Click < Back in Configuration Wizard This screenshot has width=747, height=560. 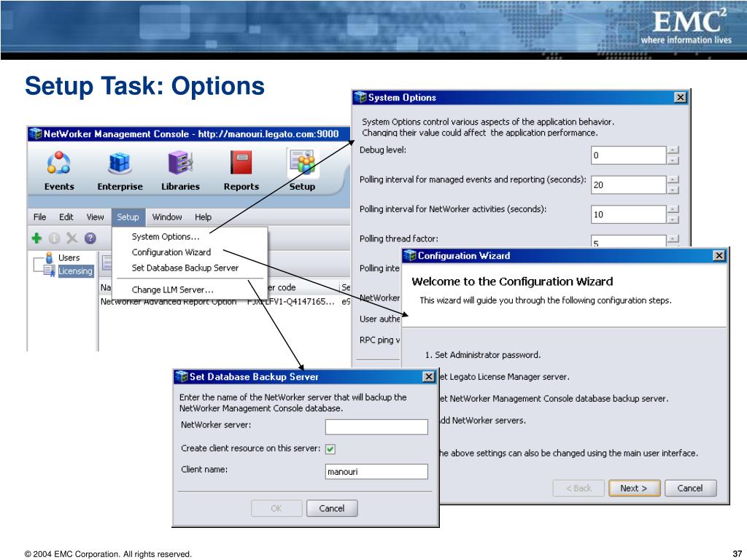click(x=578, y=488)
